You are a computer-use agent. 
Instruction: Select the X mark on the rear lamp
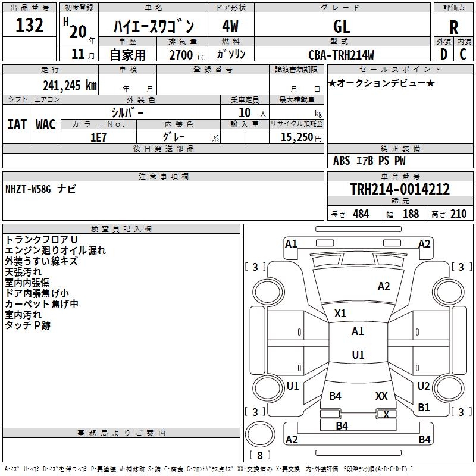[386, 414]
